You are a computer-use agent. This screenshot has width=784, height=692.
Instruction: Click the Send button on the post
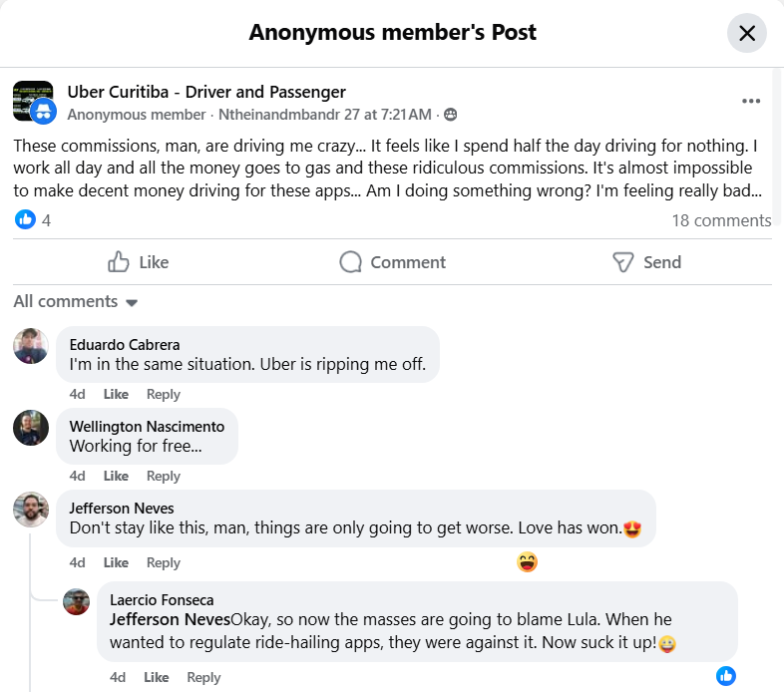point(646,262)
